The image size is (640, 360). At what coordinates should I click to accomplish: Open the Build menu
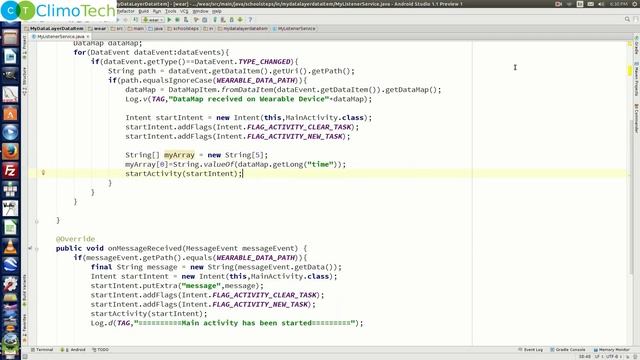click(144, 11)
